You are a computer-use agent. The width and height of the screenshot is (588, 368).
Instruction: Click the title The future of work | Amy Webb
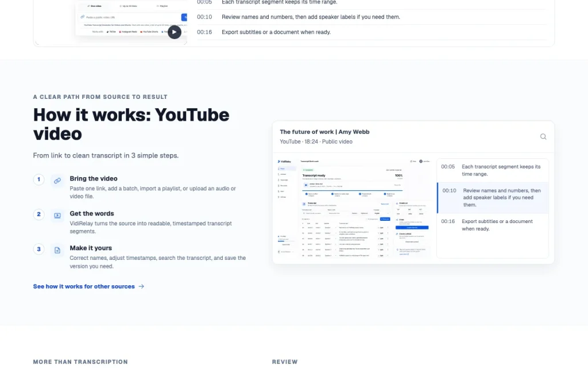click(324, 132)
